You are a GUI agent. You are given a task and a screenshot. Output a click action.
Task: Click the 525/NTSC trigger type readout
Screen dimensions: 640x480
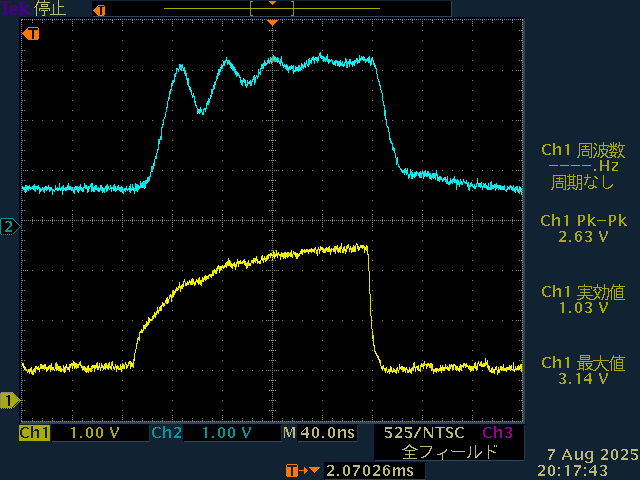pos(424,433)
